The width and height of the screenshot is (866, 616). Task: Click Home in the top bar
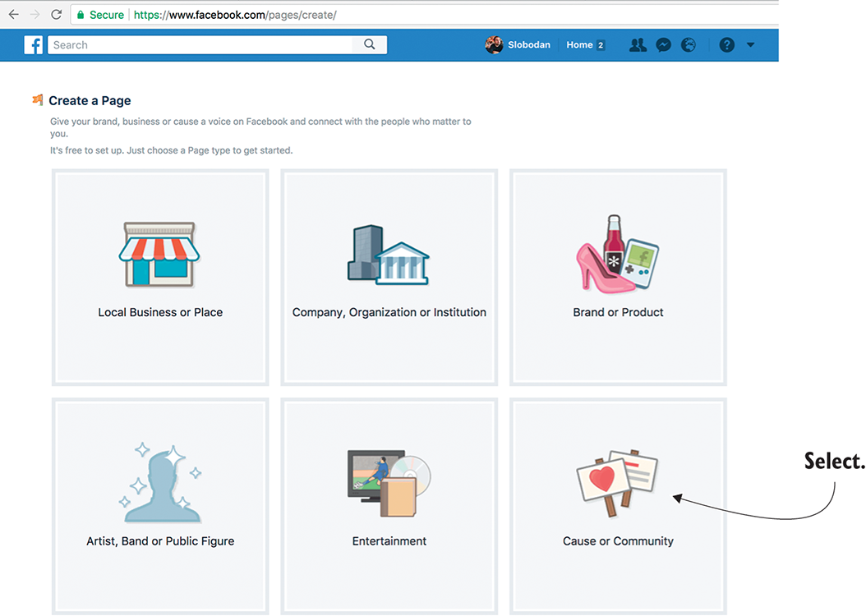pyautogui.click(x=579, y=45)
